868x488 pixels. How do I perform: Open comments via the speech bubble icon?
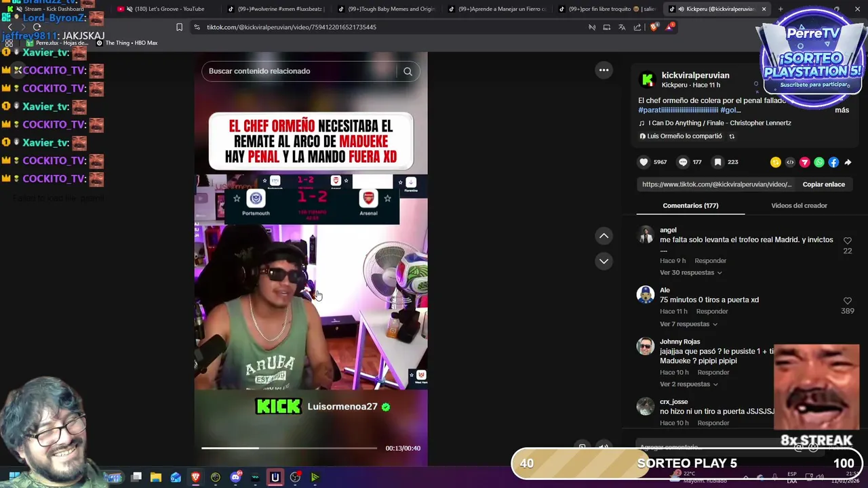tap(683, 162)
